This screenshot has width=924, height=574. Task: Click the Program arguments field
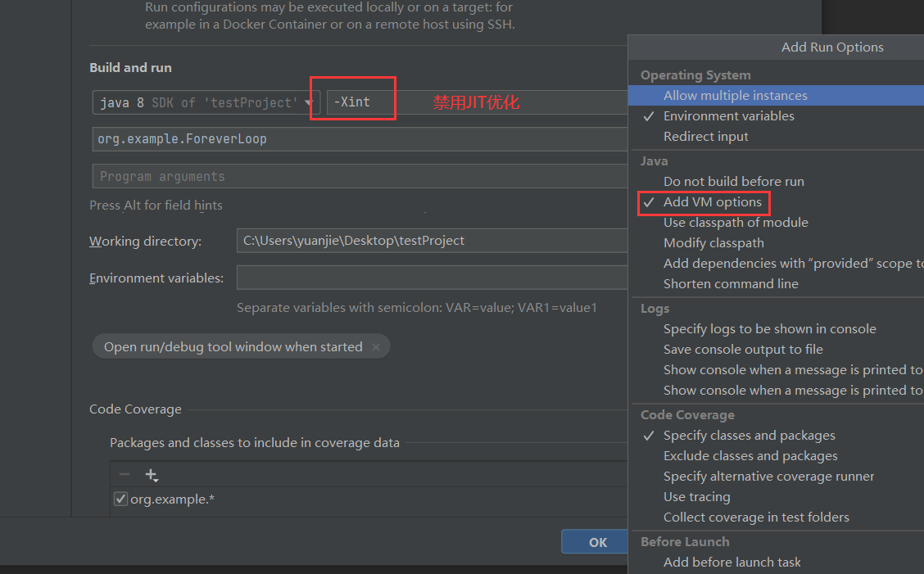coord(360,176)
